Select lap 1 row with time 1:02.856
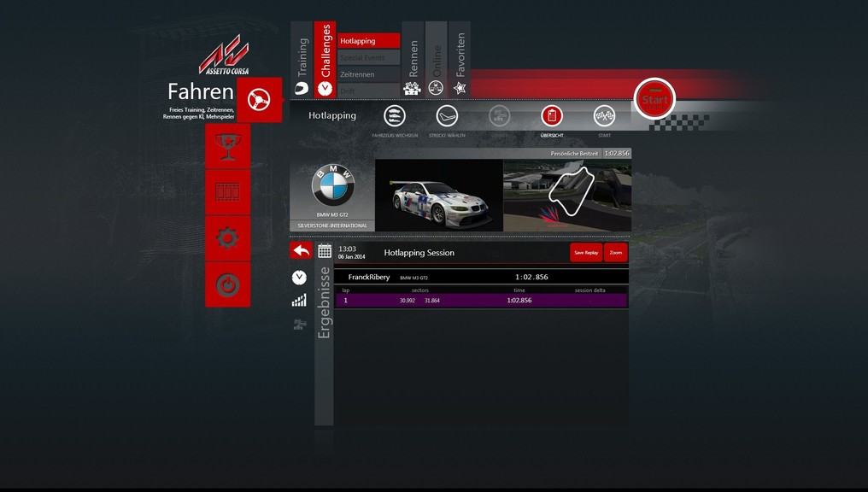Screen dimensions: 868x492 [480, 301]
